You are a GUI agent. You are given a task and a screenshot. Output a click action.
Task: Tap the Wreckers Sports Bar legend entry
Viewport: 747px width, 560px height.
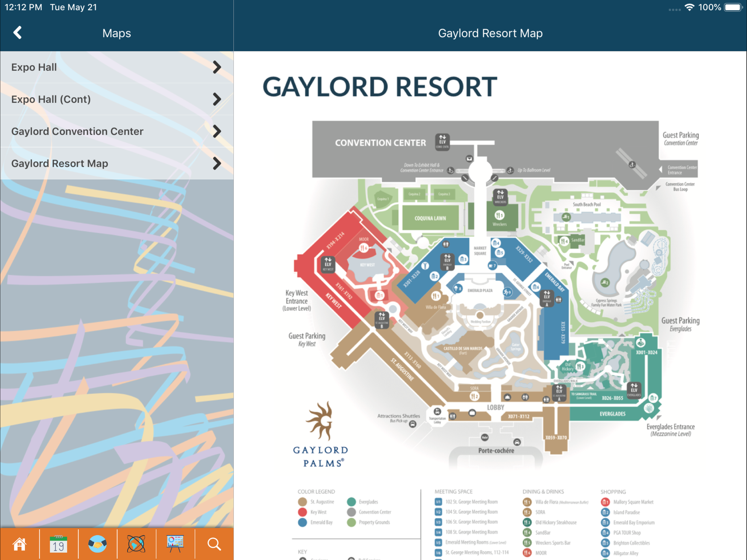coord(547,543)
